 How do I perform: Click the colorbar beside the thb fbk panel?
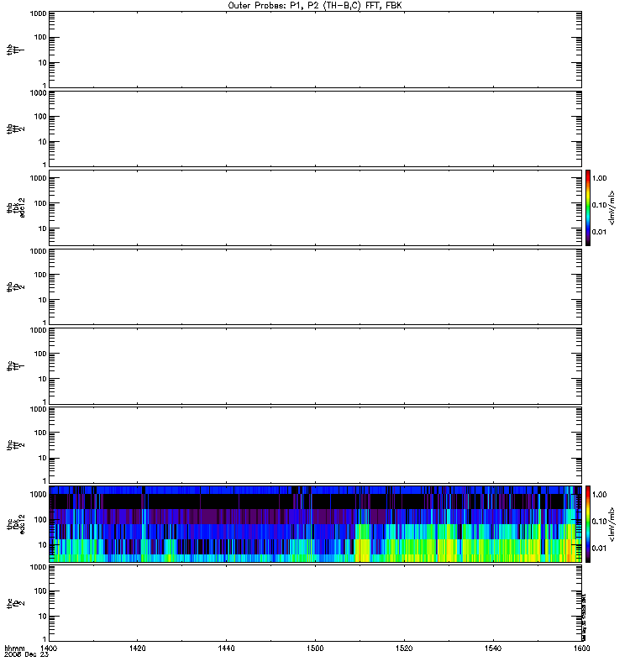coord(588,207)
